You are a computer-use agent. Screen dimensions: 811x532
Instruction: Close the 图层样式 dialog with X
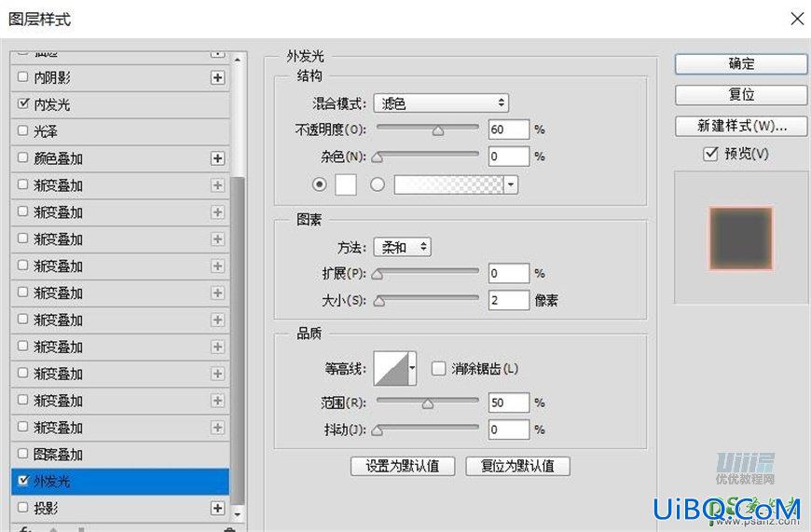[x=798, y=20]
